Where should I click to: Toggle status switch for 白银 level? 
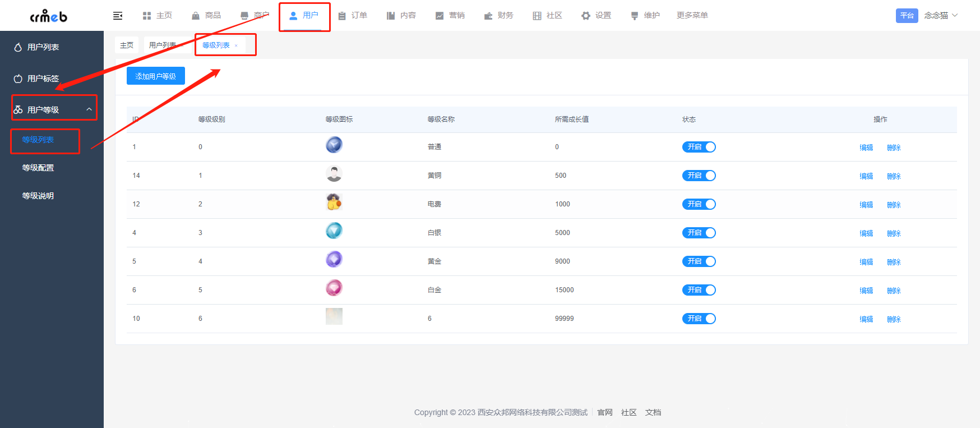click(x=699, y=233)
